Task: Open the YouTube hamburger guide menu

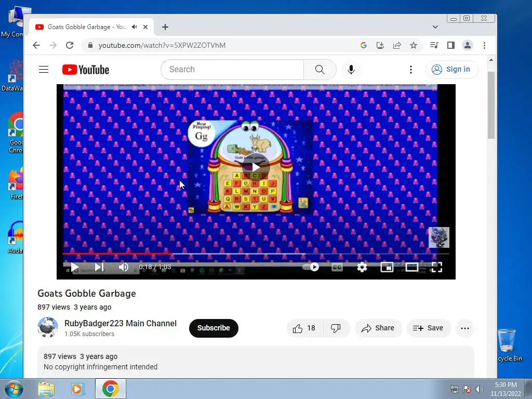Action: tap(44, 70)
